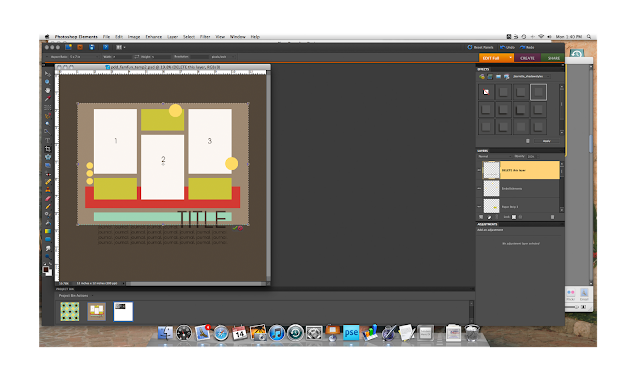Toggle lock transparent pixels in Layers
This screenshot has height=391, width=640.
click(x=514, y=217)
